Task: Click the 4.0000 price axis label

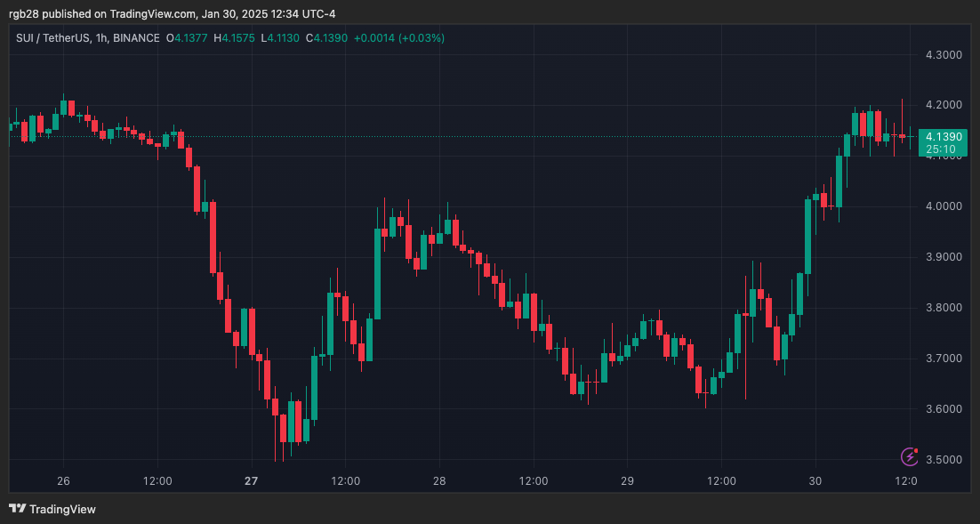Action: [944, 206]
